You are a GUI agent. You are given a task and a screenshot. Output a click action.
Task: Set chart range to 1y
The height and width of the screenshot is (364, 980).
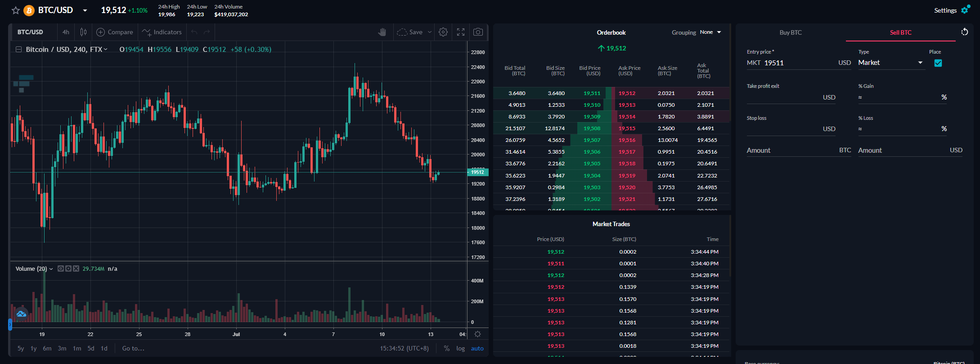click(34, 348)
